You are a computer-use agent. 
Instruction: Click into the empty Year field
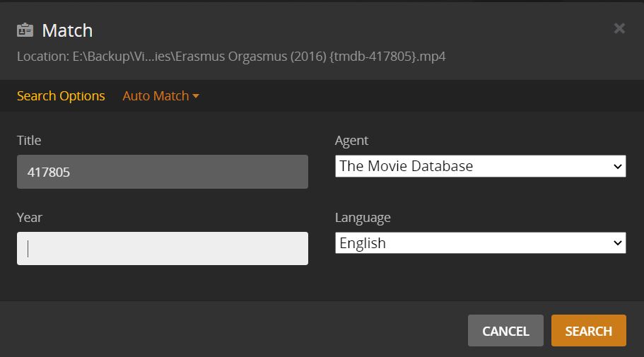tap(162, 248)
